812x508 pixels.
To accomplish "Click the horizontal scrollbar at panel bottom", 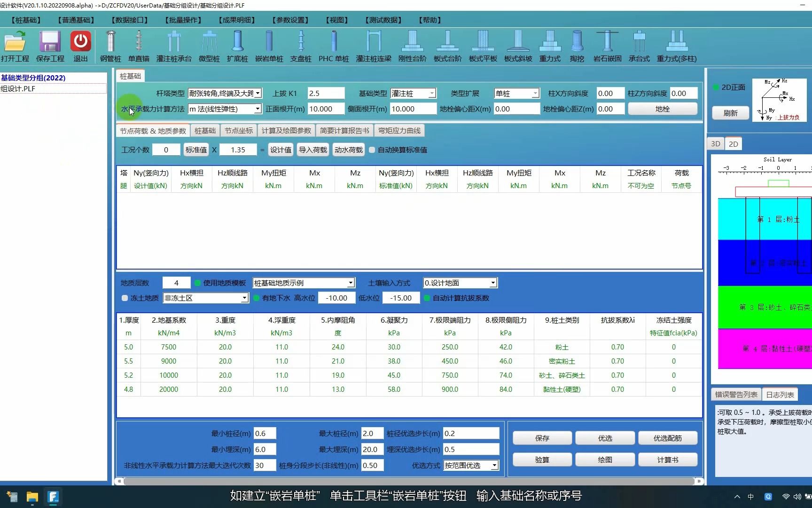I will point(409,481).
